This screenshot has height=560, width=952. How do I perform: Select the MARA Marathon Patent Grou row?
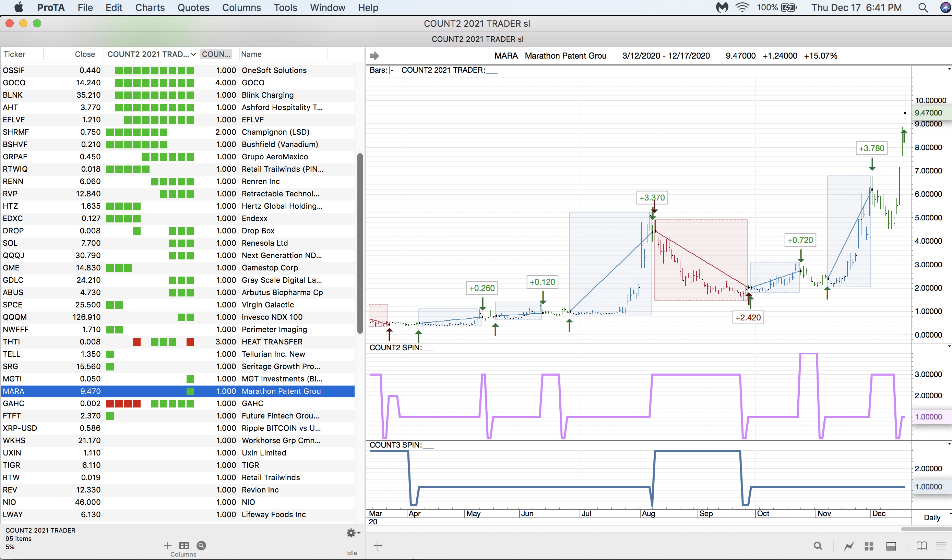click(178, 391)
